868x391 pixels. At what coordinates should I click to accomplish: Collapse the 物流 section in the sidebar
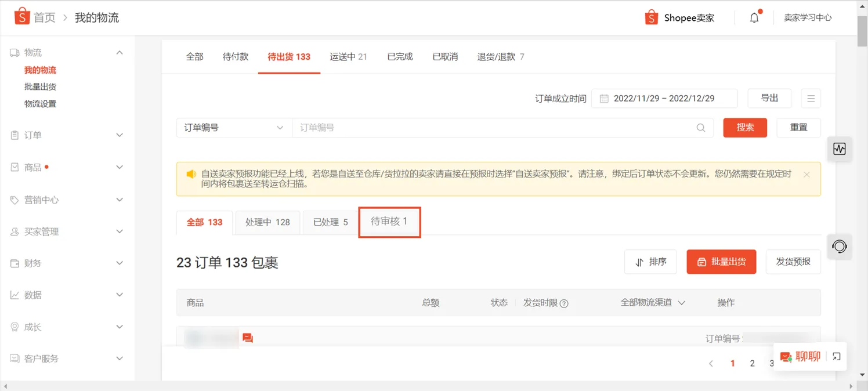tap(119, 52)
